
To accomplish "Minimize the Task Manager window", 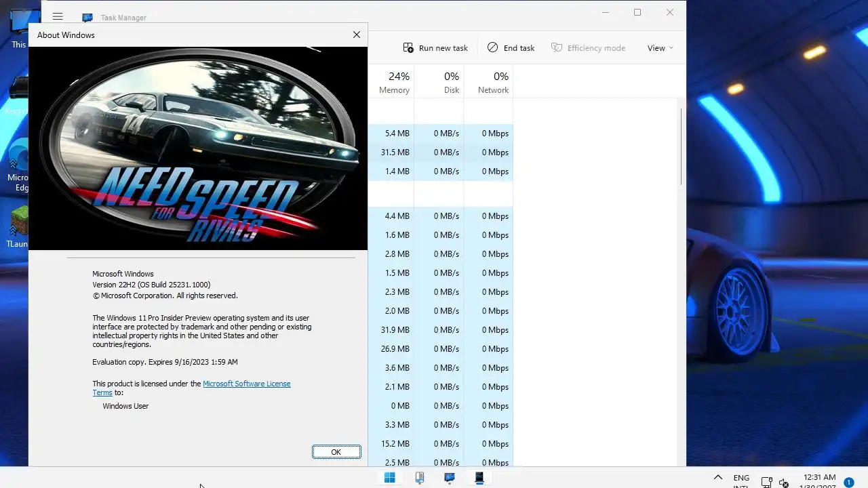I will (606, 12).
